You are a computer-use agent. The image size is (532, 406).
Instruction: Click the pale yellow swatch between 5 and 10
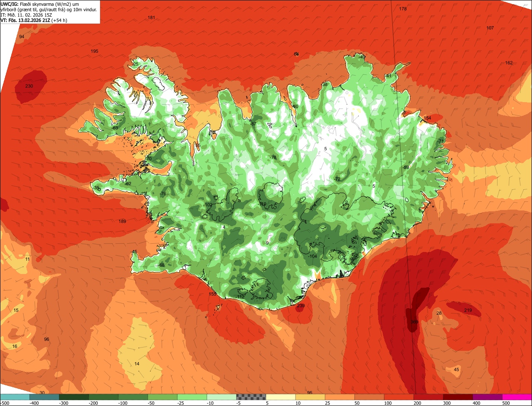[281, 397]
